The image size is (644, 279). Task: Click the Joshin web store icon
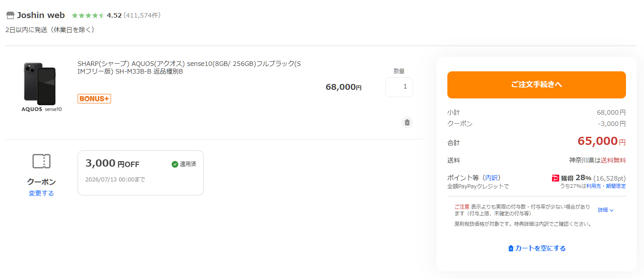(10, 15)
